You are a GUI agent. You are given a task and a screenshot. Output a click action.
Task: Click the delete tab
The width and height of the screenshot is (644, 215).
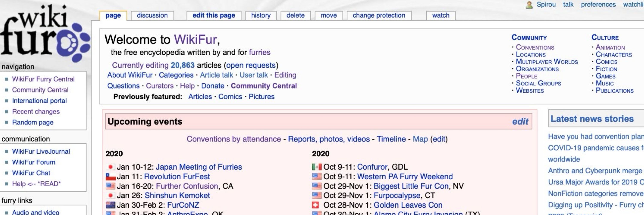296,15
